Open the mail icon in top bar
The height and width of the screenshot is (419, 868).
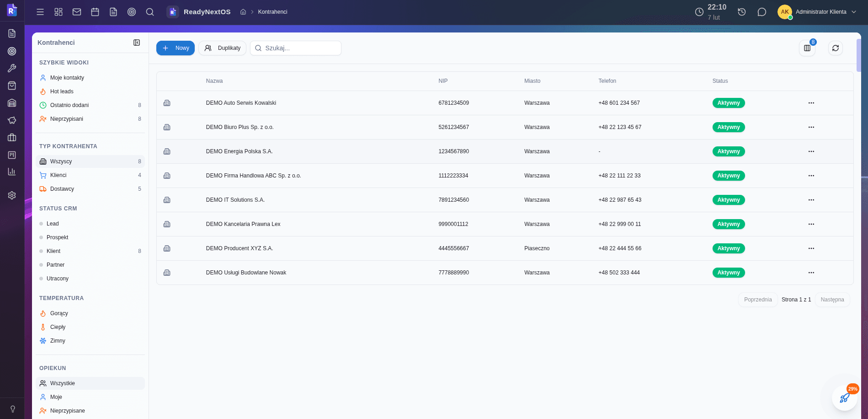[77, 12]
